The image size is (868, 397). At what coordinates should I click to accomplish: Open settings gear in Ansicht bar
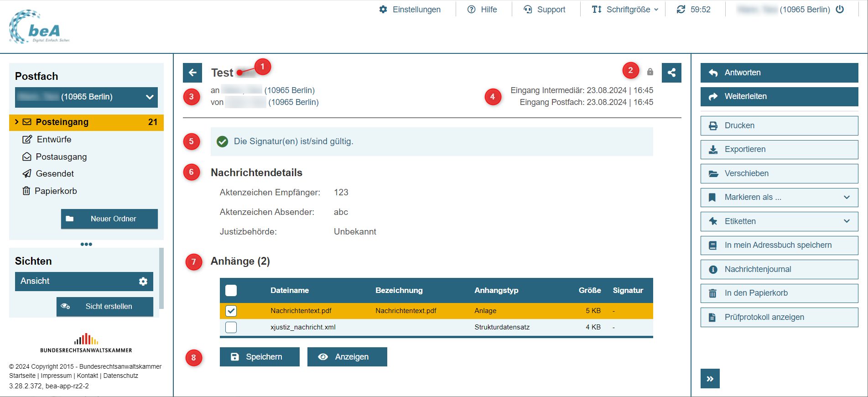click(x=143, y=282)
